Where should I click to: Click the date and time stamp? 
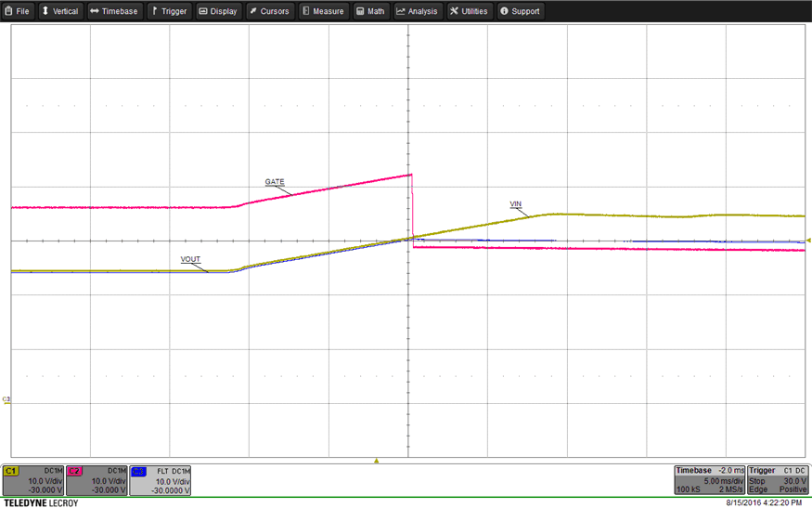point(764,502)
